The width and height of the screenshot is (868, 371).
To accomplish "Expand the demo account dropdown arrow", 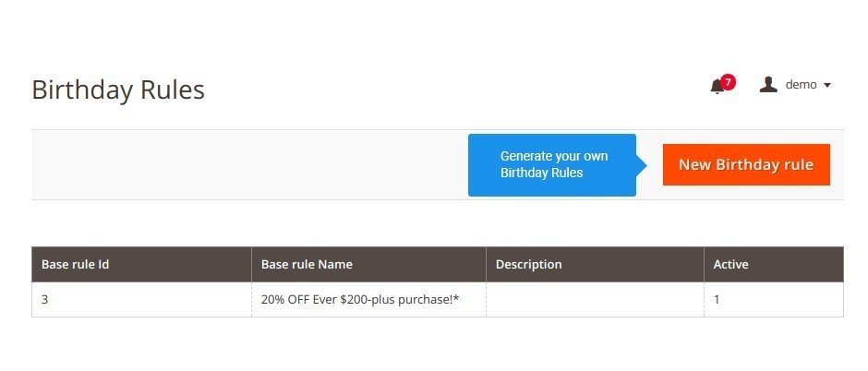I will coord(827,85).
